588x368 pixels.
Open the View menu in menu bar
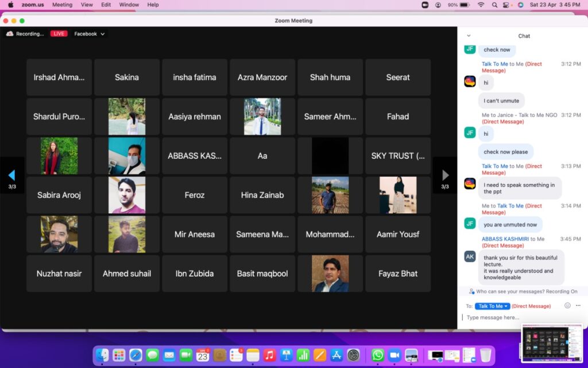(x=87, y=5)
